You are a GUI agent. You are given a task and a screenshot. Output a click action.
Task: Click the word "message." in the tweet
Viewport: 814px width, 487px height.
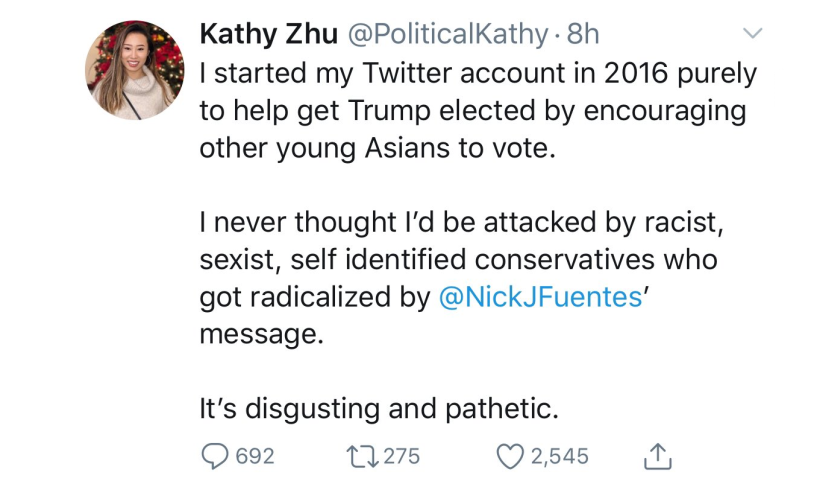[x=261, y=333]
